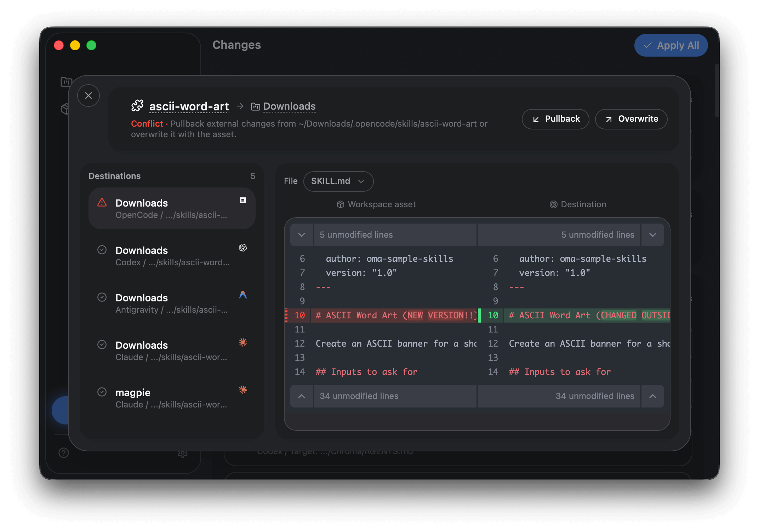The image size is (759, 532).
Task: Click the folder icon next to the Downloads link
Action: (x=255, y=106)
